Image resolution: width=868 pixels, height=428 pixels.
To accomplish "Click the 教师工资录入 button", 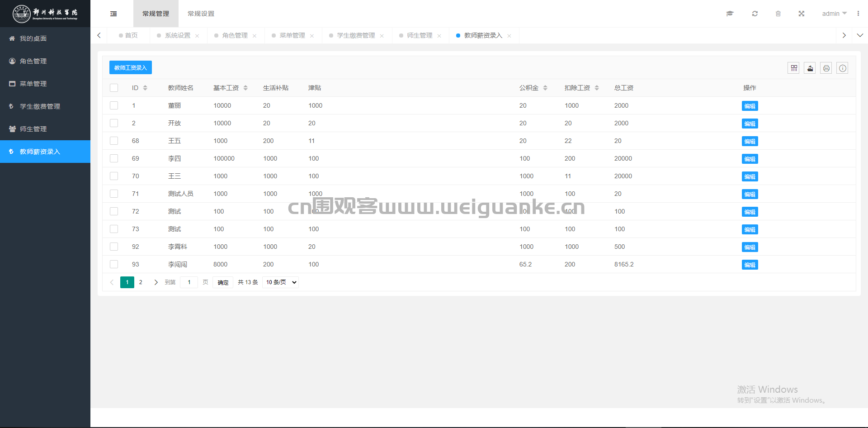I will pos(131,67).
